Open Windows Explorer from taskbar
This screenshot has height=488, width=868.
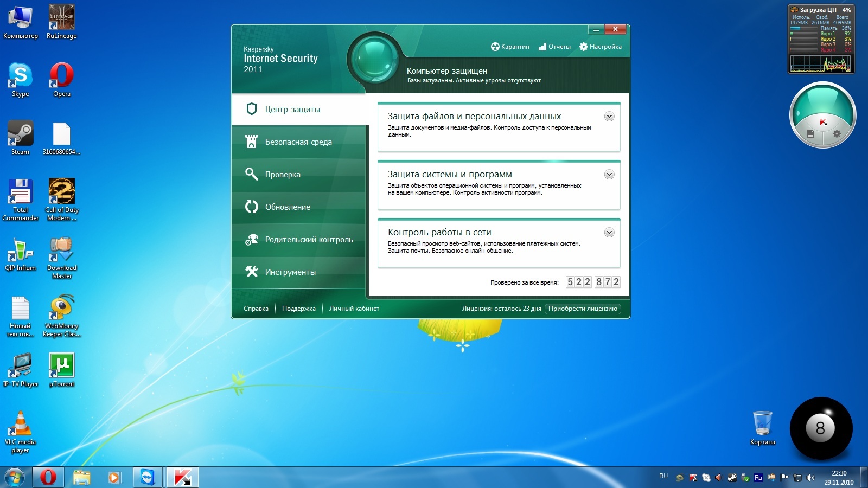click(x=81, y=477)
